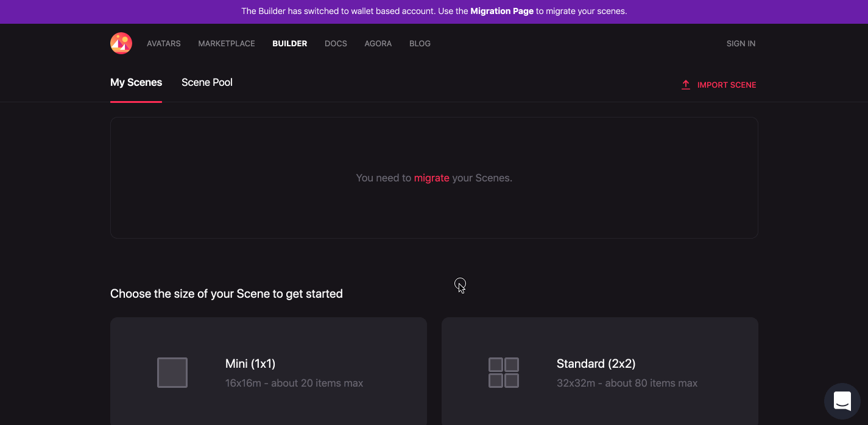Click the migrate link in the scenes panel
Screen dimensions: 868x425
(432, 178)
